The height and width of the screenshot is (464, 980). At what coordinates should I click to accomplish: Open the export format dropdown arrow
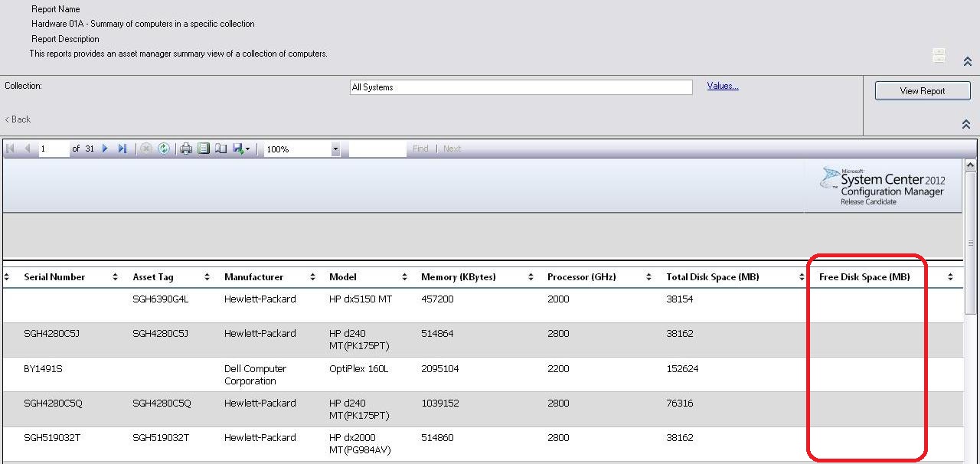pyautogui.click(x=249, y=149)
